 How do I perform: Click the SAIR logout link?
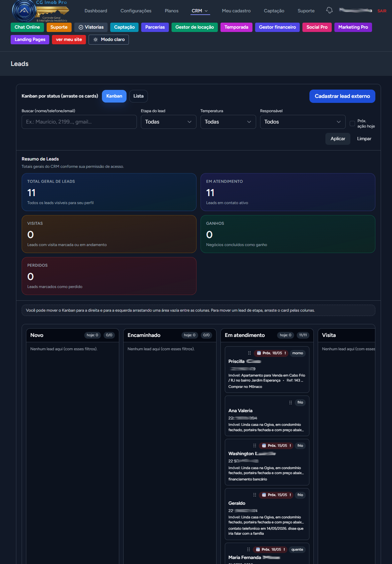point(382,11)
